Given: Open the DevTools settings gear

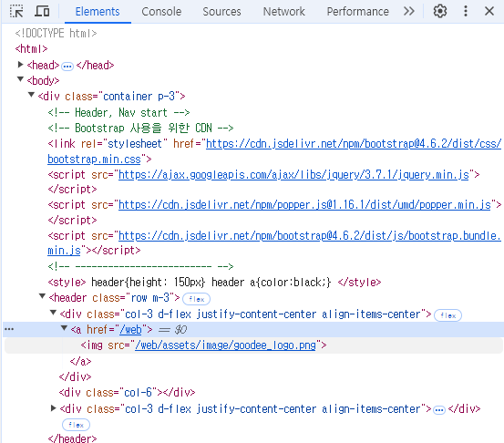Looking at the screenshot, I should (439, 12).
